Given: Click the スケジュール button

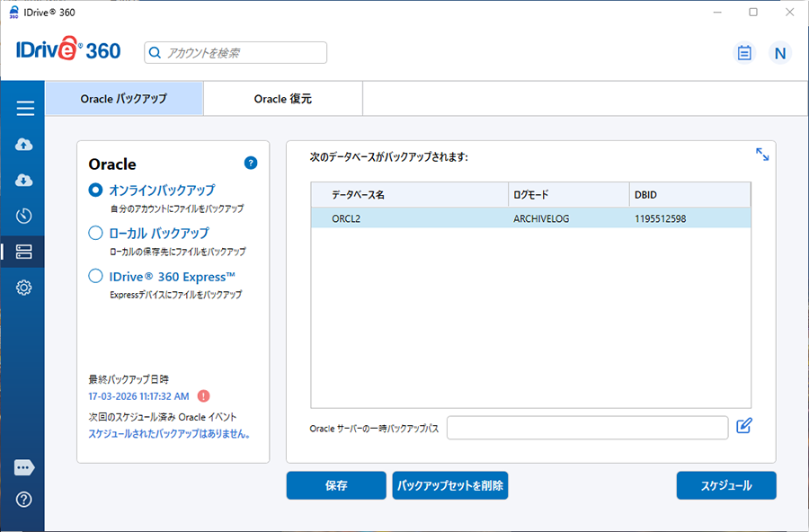Looking at the screenshot, I should 725,485.
